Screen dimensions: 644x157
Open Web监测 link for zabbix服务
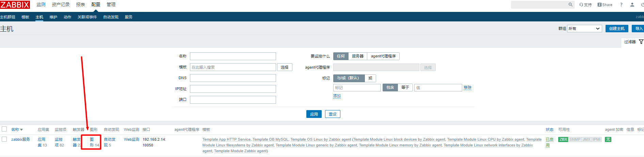[131, 139]
